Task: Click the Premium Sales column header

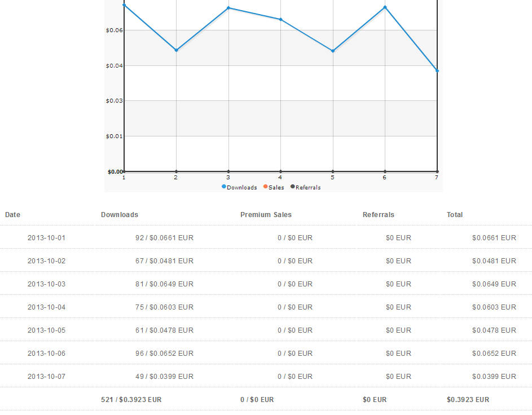Action: 266,215
